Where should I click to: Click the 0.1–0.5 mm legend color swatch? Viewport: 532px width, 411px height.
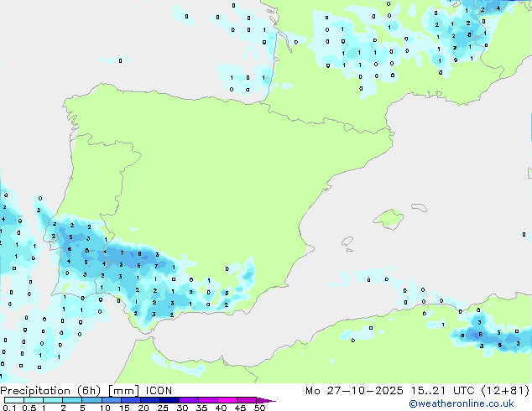click(x=14, y=400)
